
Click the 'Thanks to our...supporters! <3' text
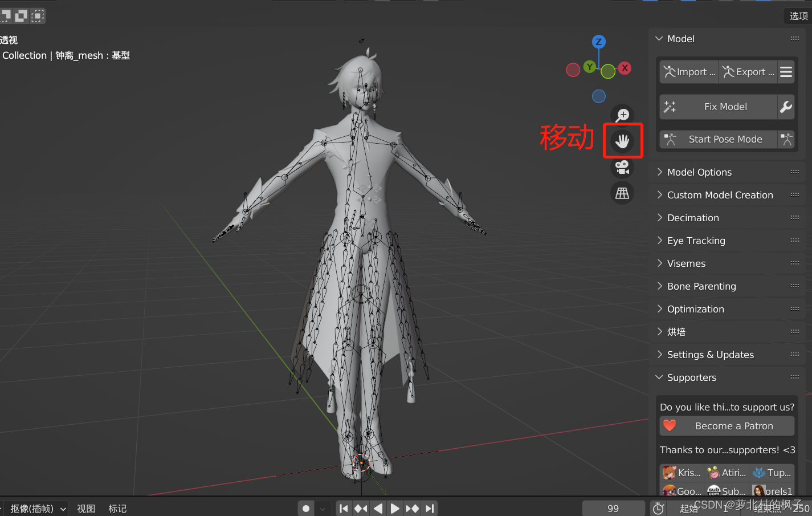727,450
